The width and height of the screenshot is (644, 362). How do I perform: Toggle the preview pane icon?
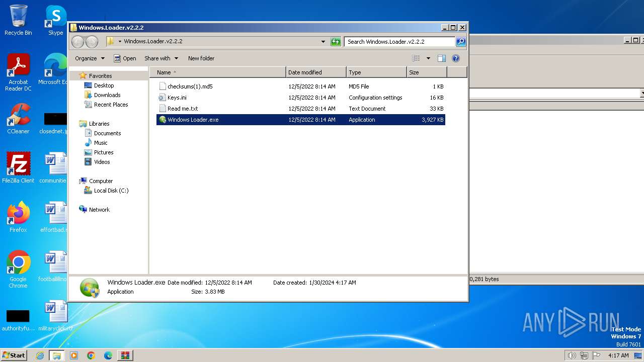[x=442, y=58]
